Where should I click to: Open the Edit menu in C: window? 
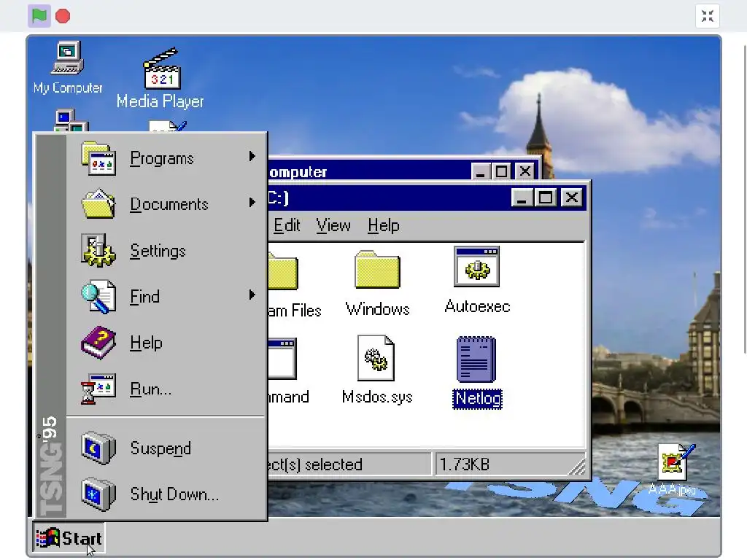(x=287, y=225)
